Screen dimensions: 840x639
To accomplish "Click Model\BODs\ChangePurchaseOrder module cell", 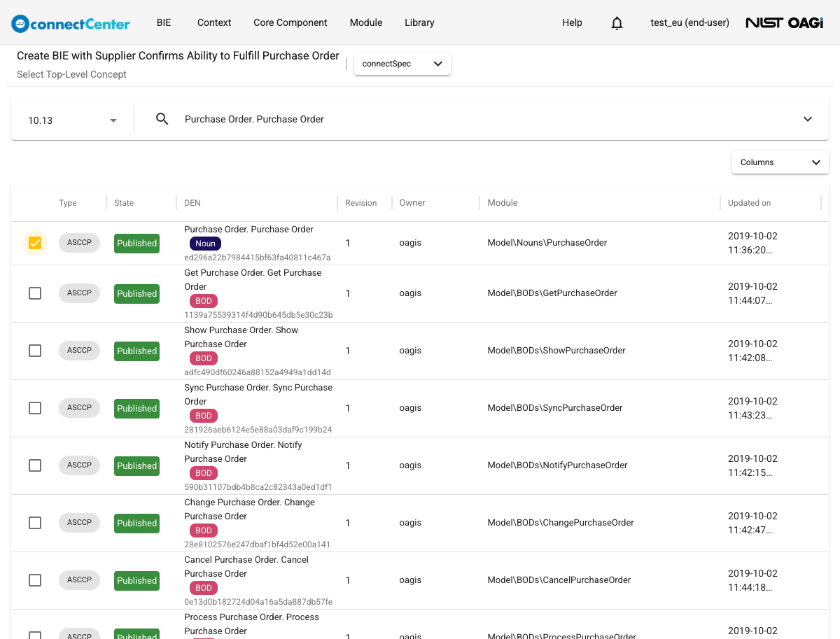I will (x=561, y=523).
